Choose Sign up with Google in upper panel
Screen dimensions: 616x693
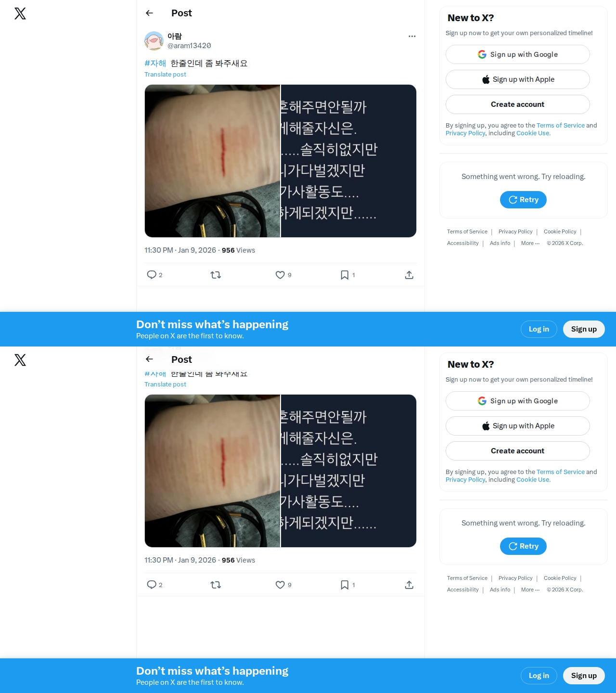[518, 54]
